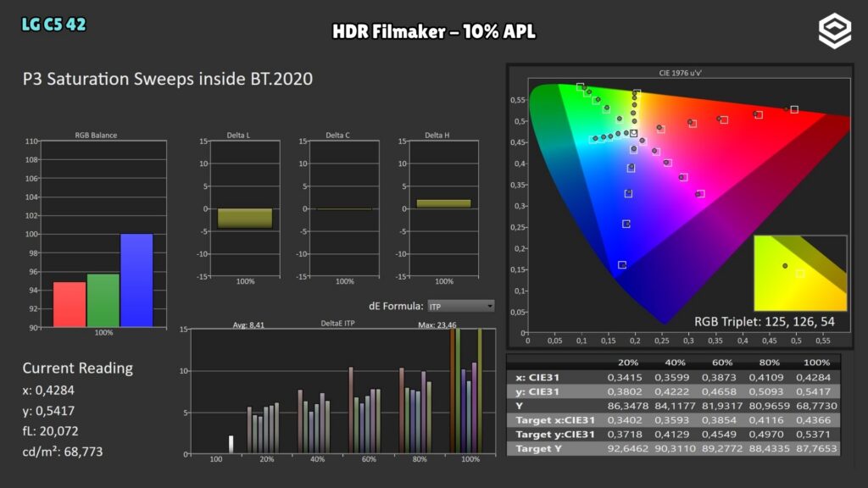The image size is (868, 488).
Task: Click the LG C5 42 title label
Action: 53,25
